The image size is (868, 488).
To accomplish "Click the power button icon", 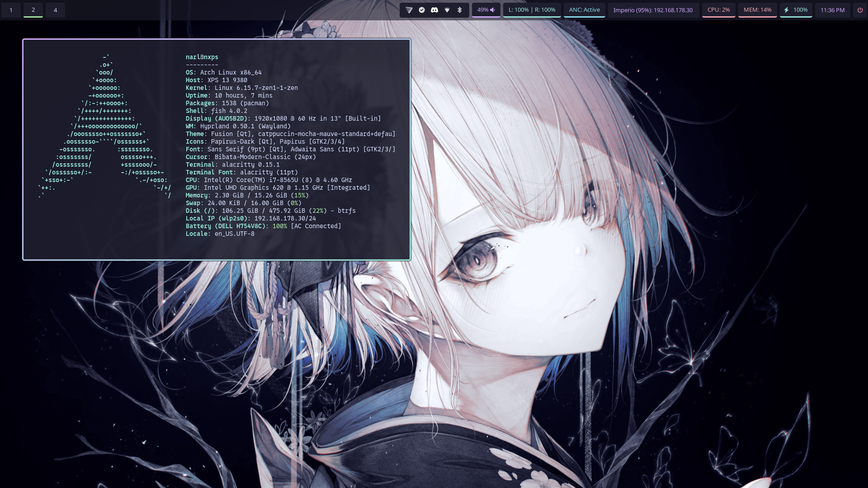I will (x=860, y=10).
